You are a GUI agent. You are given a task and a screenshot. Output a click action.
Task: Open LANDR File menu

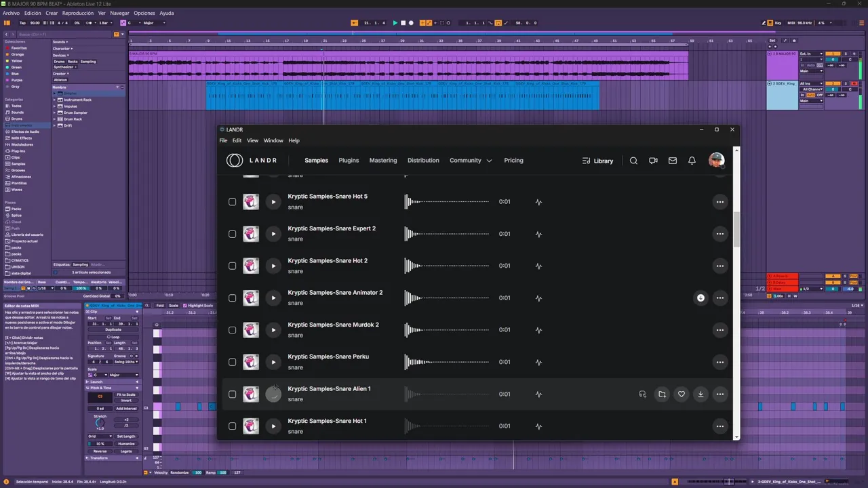coord(223,140)
